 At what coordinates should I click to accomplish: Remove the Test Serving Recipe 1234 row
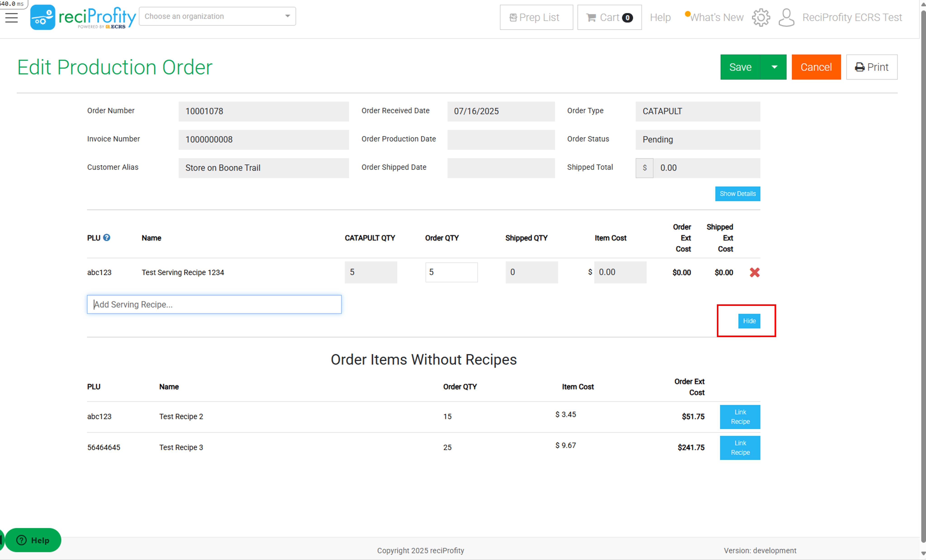tap(755, 272)
